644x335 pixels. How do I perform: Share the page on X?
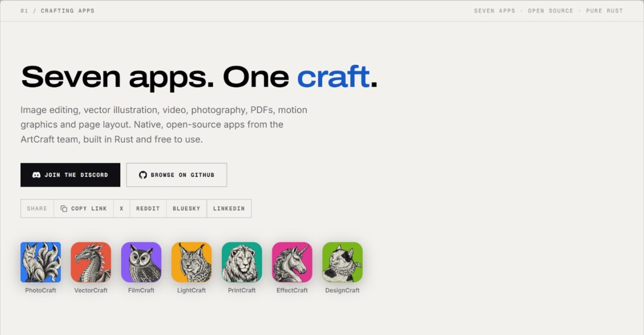coord(121,209)
